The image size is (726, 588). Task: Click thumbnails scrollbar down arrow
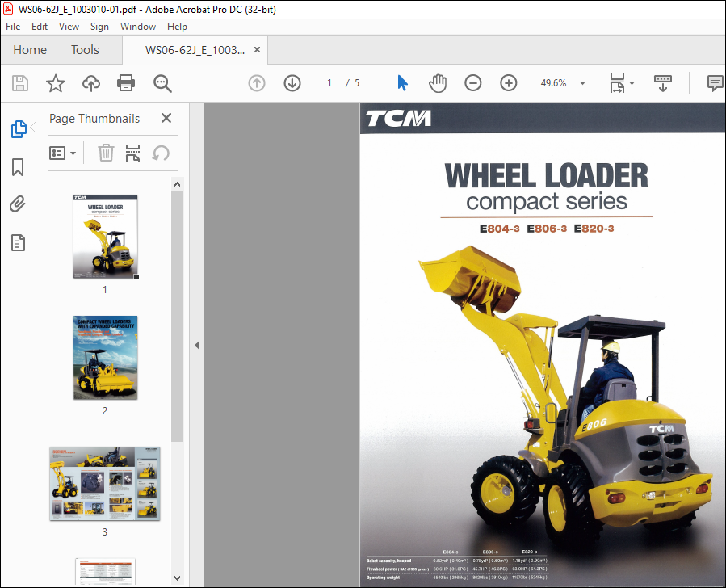pos(177,577)
